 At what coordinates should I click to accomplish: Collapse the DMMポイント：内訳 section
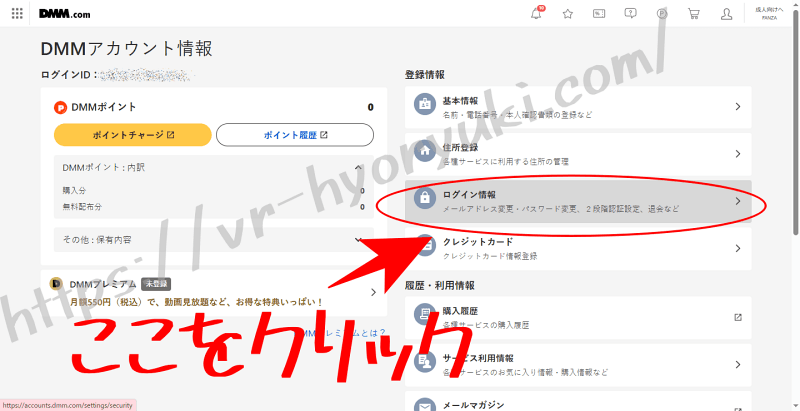(x=360, y=168)
